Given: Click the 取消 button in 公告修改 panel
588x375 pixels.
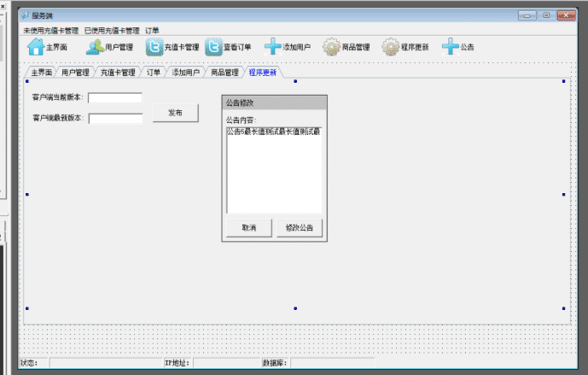Looking at the screenshot, I should [249, 228].
